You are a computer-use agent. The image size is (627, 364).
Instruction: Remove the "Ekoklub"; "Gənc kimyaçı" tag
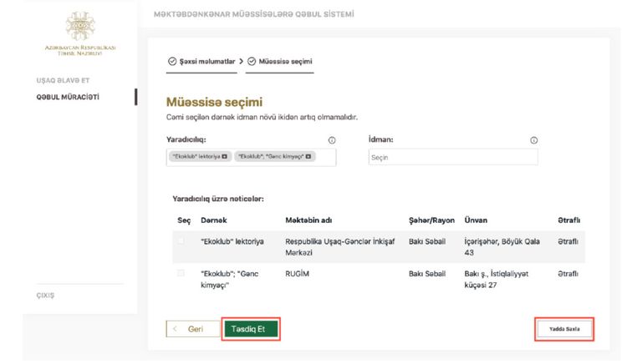click(x=308, y=156)
